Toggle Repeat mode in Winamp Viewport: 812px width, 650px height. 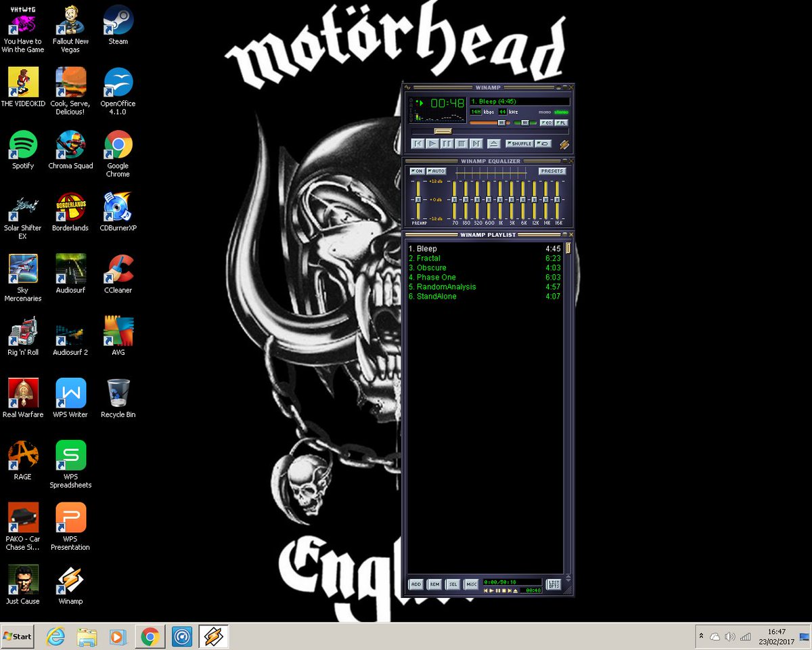coord(543,144)
